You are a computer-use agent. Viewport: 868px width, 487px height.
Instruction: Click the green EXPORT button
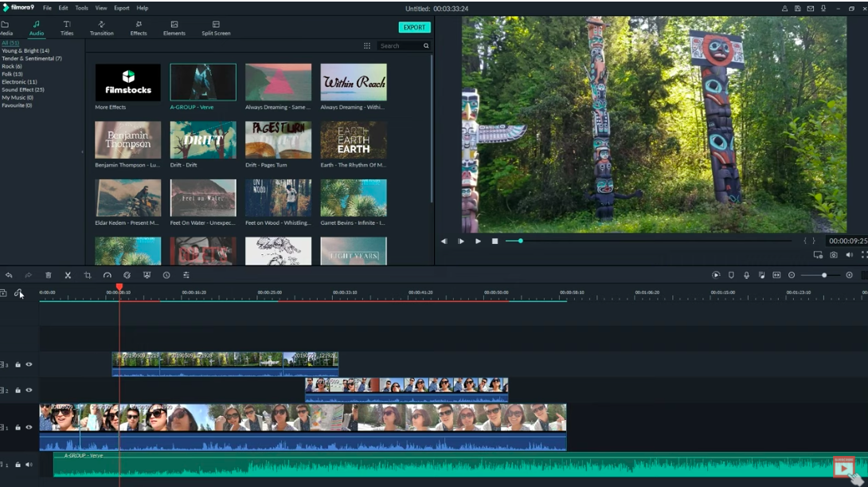[x=414, y=27]
